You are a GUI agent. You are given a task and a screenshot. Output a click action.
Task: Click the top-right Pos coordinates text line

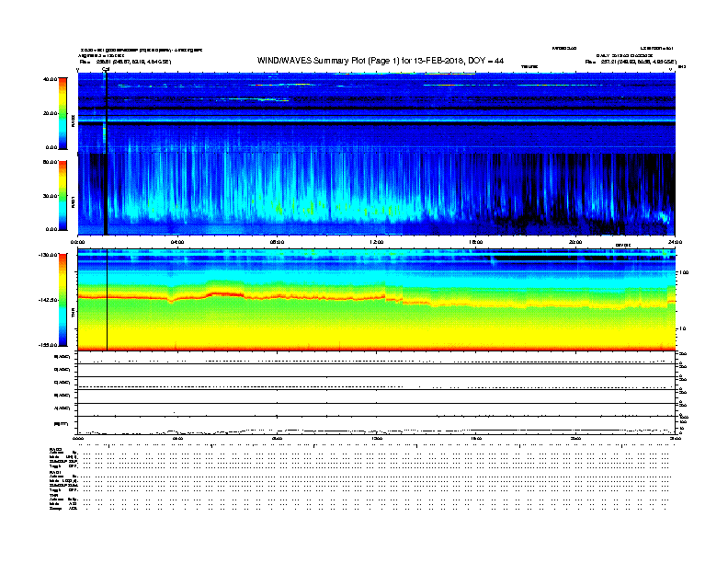pos(631,62)
